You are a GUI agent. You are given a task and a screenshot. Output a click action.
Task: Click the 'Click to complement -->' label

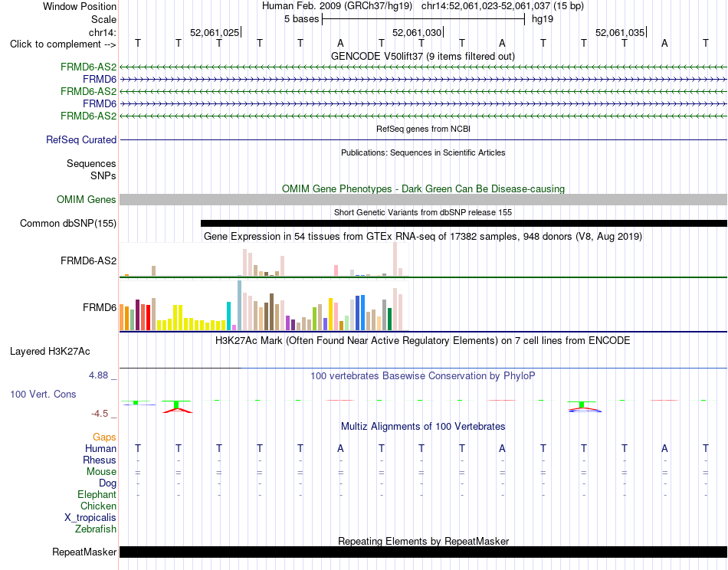pyautogui.click(x=63, y=44)
